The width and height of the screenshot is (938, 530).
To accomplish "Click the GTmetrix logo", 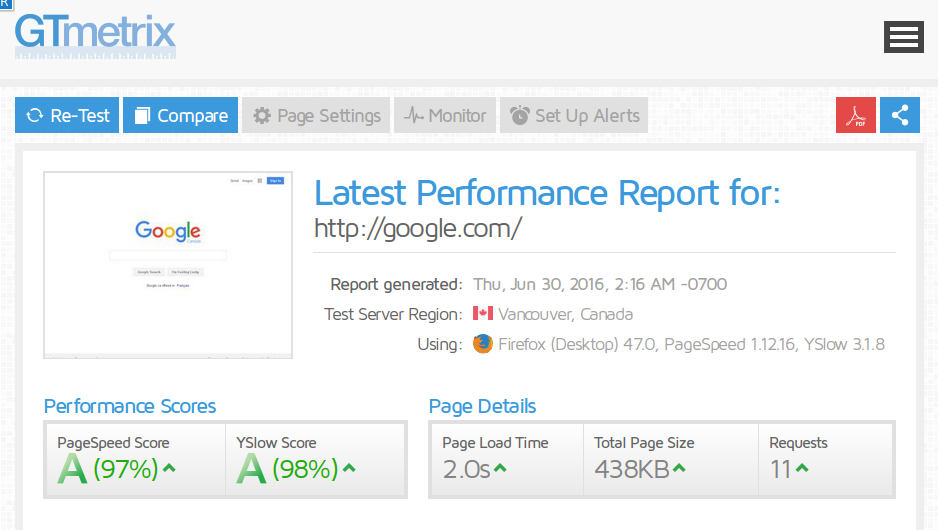I will tap(95, 36).
